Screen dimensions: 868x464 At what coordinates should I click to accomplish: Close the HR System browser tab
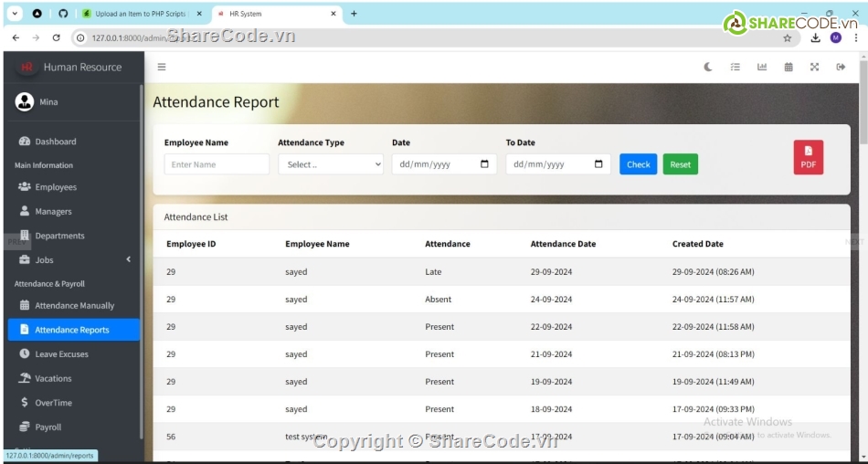[x=333, y=14]
